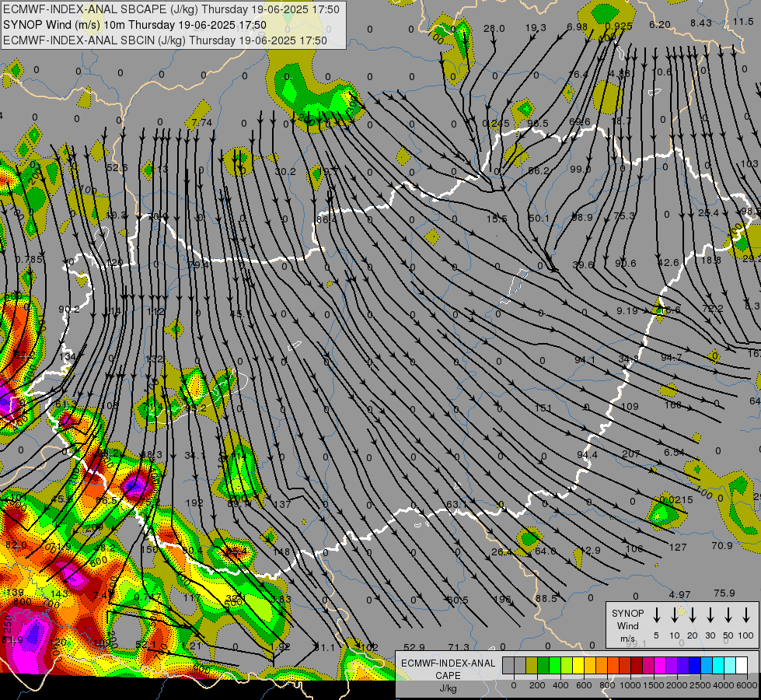Click the 100 m/s wind arrow in the legend
The width and height of the screenshot is (761, 700).
point(746,615)
